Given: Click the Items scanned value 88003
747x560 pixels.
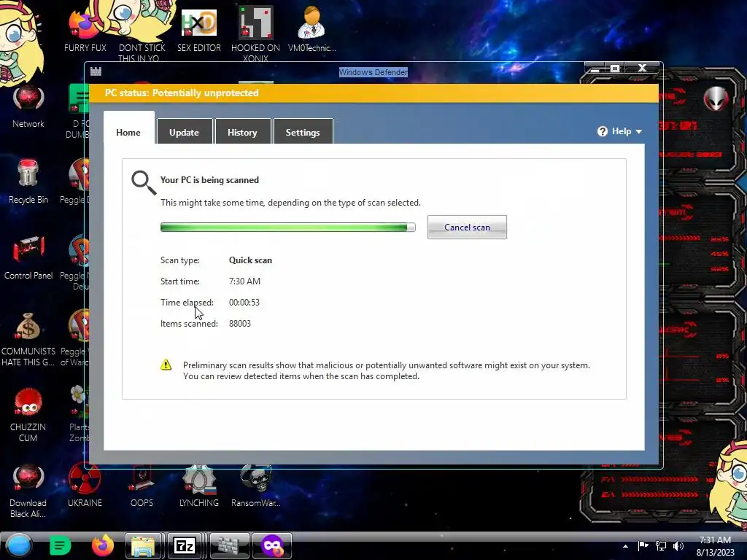Looking at the screenshot, I should click(240, 323).
